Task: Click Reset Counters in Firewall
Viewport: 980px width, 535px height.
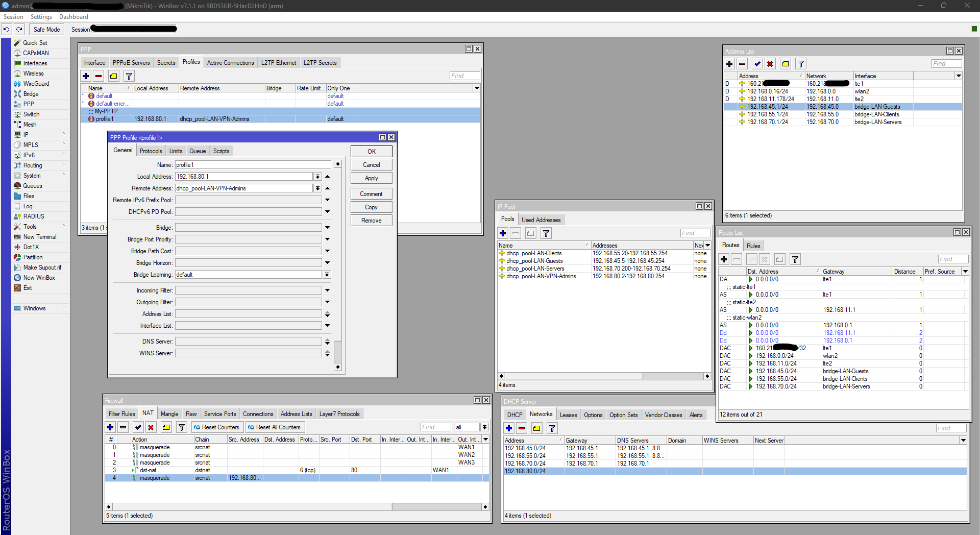Action: pyautogui.click(x=216, y=427)
